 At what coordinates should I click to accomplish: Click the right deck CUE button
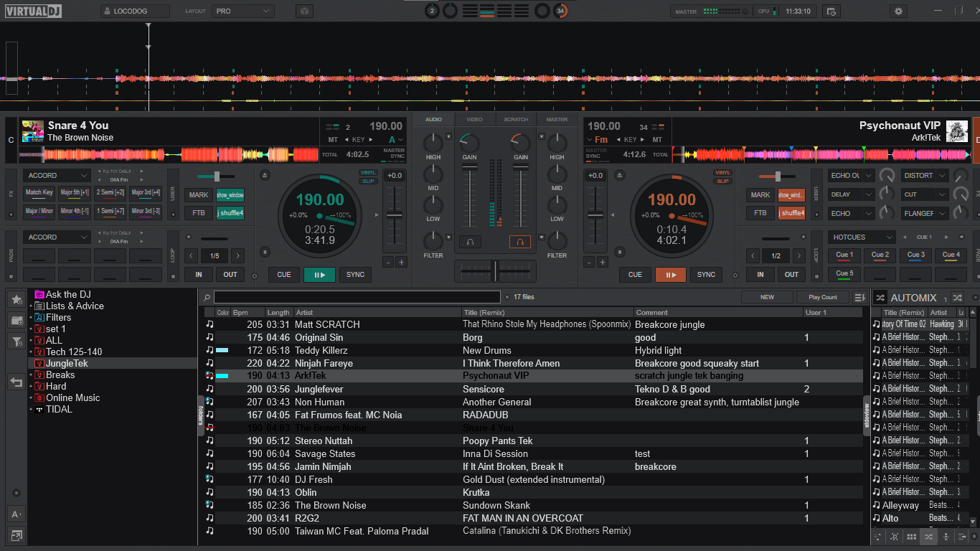(635, 274)
